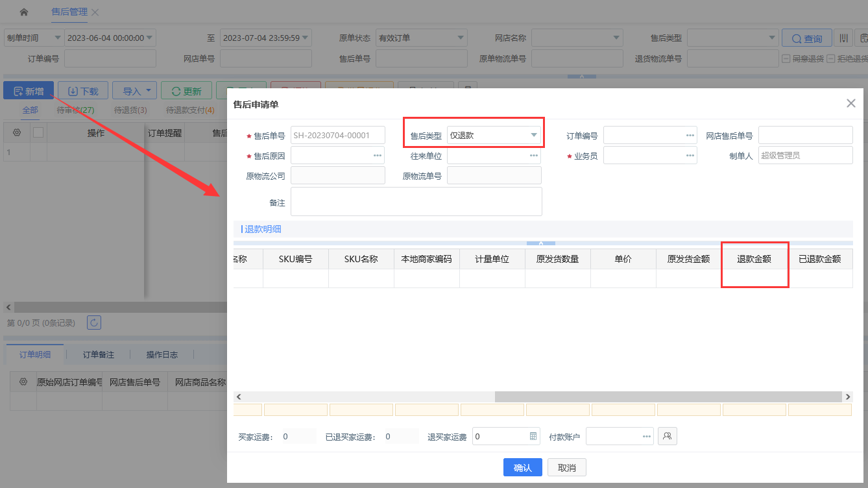Click left arrow of main grid scrollbar

(8, 307)
